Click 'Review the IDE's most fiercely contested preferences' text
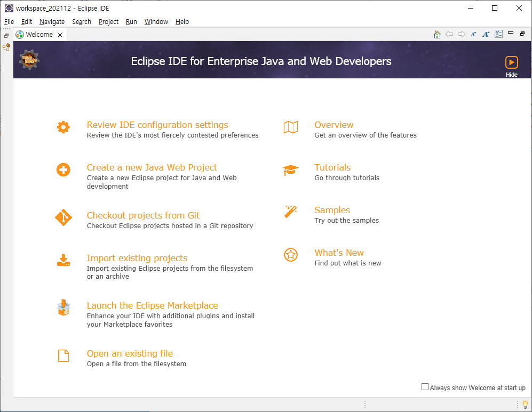The image size is (532, 412). [172, 135]
